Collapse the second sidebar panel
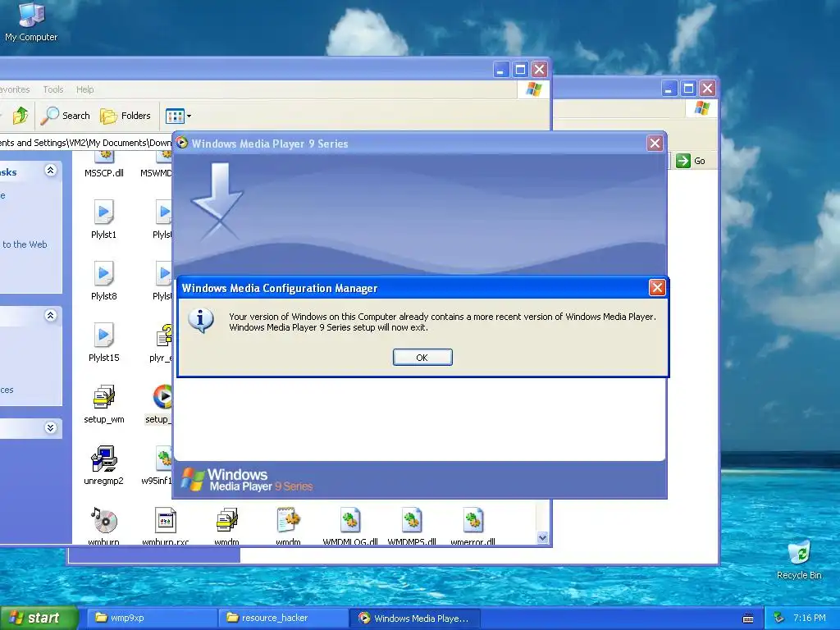The image size is (840, 630). [x=50, y=315]
